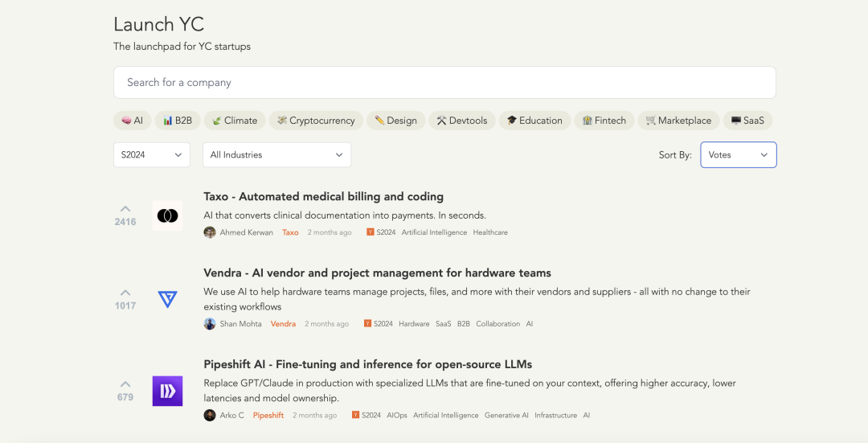Click Arko C's avatar photo
The image size is (868, 443).
pyautogui.click(x=210, y=416)
